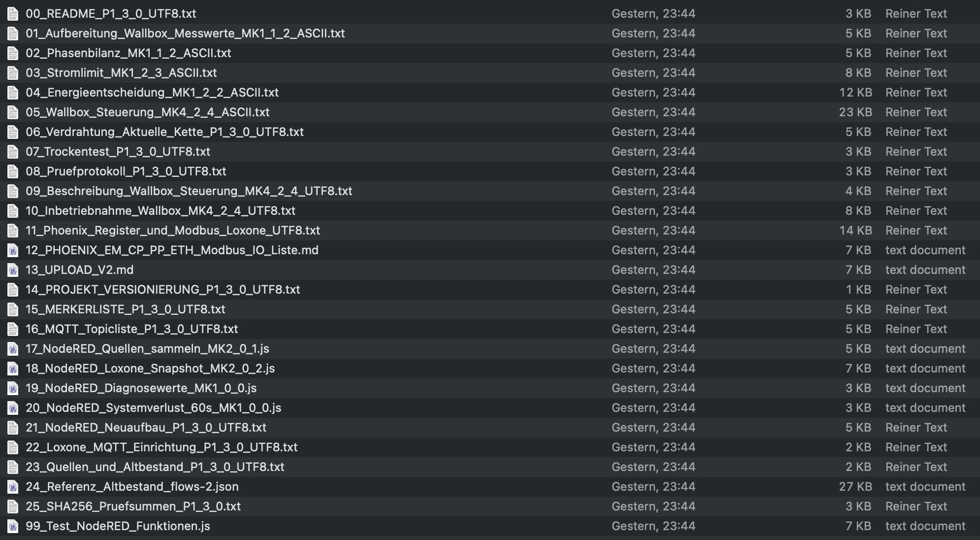Select 11_Phoenix_Register_und_Modbus_Loxone_UTF8.txt
The image size is (980, 540).
[490, 231]
